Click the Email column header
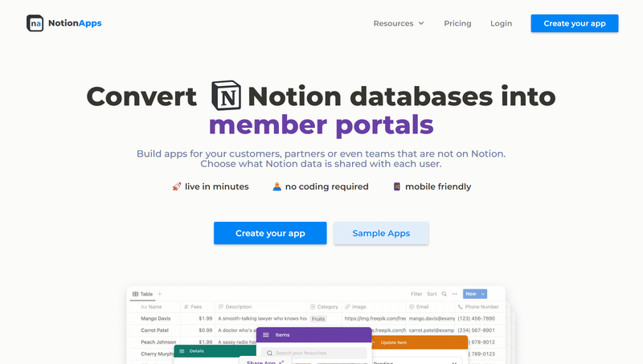The height and width of the screenshot is (364, 643). pos(431,307)
